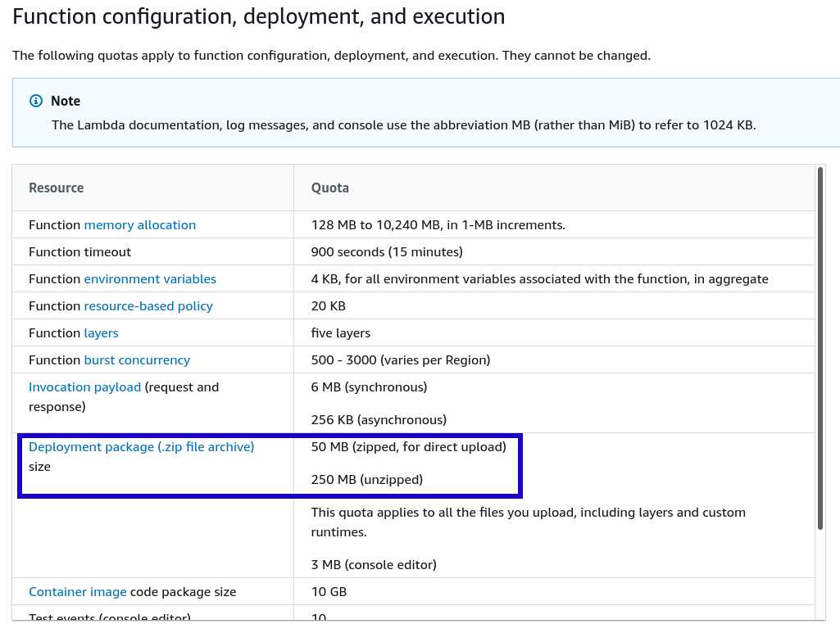Click the five layers quota cell

pyautogui.click(x=341, y=332)
